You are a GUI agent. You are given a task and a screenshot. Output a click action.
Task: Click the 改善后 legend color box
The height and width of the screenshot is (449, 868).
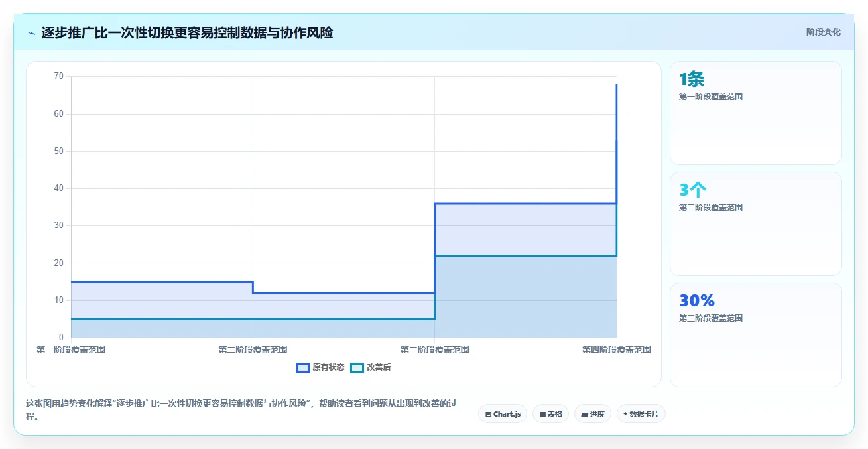point(357,367)
